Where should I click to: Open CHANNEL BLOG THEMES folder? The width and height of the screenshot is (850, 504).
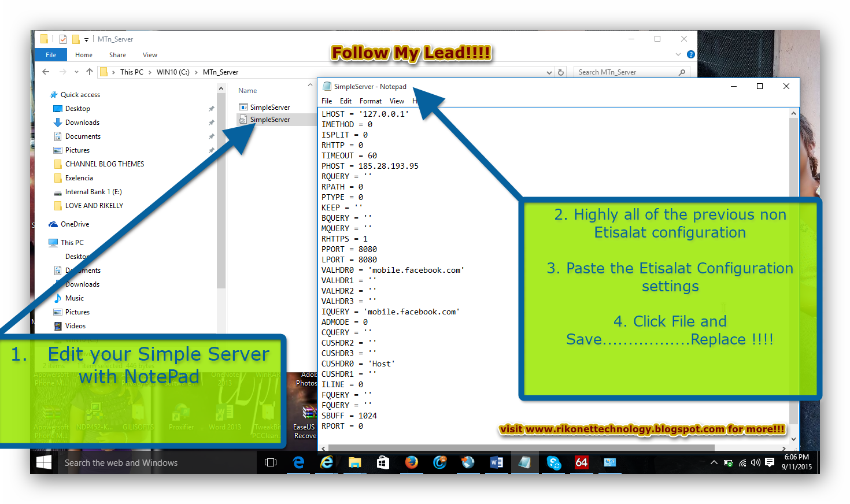point(105,164)
